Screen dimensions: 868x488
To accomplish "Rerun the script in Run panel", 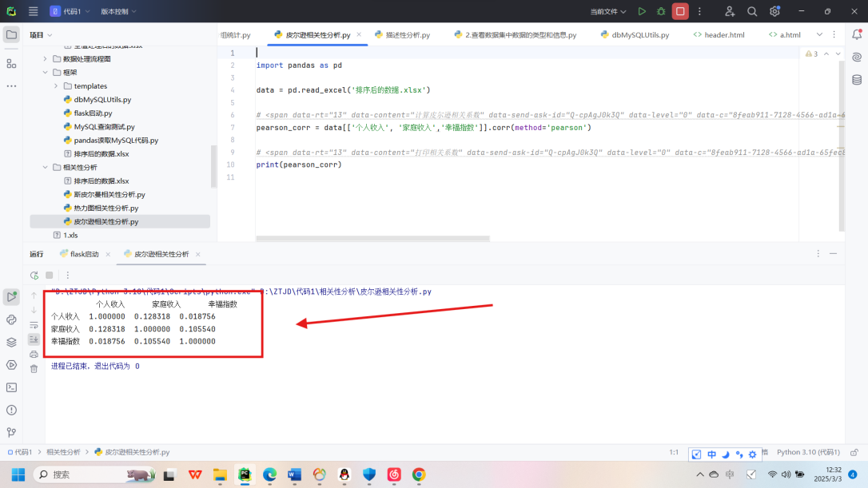I will pos(34,275).
